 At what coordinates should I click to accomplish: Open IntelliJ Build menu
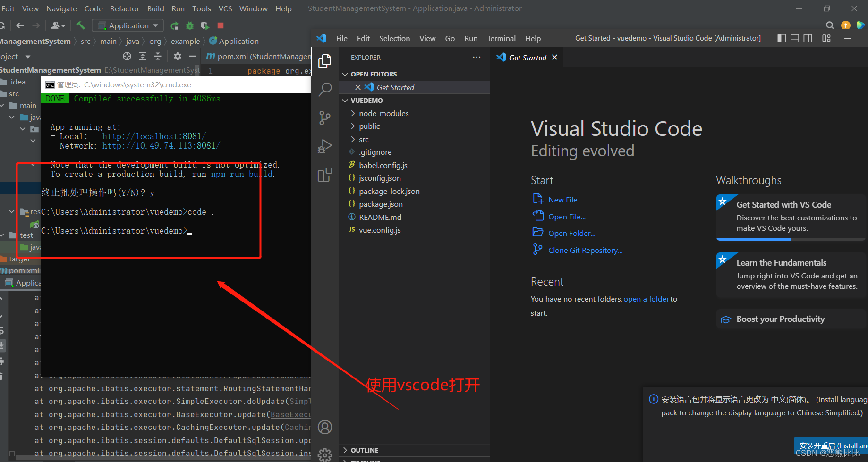pyautogui.click(x=155, y=8)
